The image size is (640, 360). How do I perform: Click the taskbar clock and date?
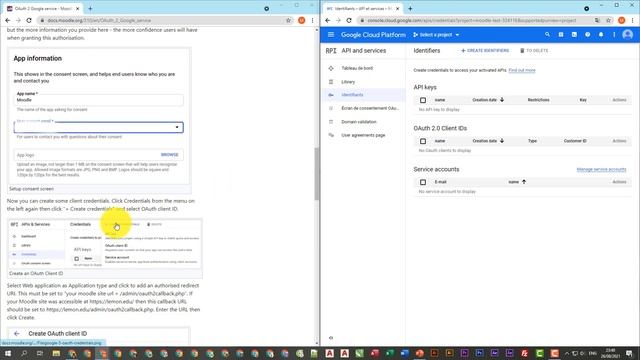(611, 353)
